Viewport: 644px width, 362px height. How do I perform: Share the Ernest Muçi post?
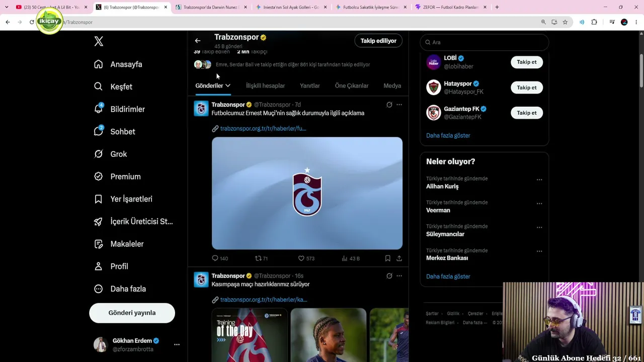coord(399,258)
